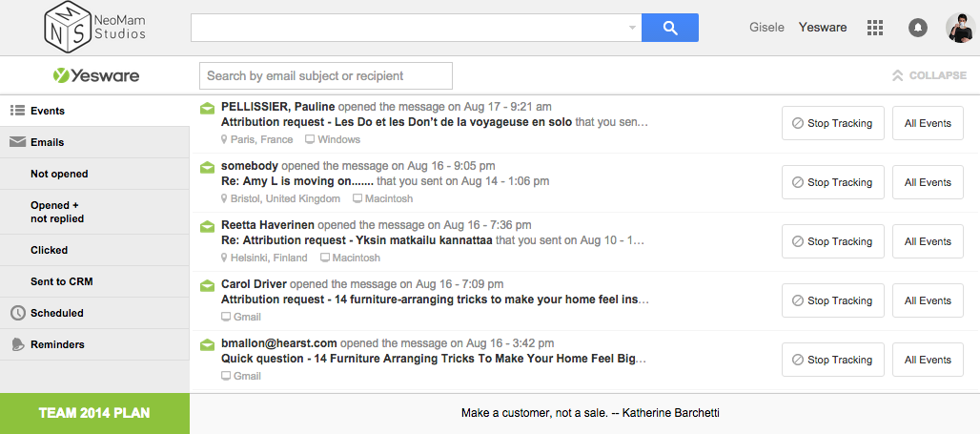980x434 pixels.
Task: Click the Yesware logo in toolbar
Action: tap(95, 75)
